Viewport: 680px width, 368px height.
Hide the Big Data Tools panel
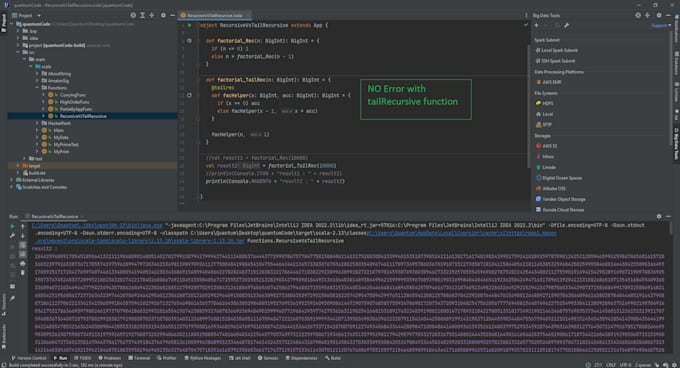668,15
